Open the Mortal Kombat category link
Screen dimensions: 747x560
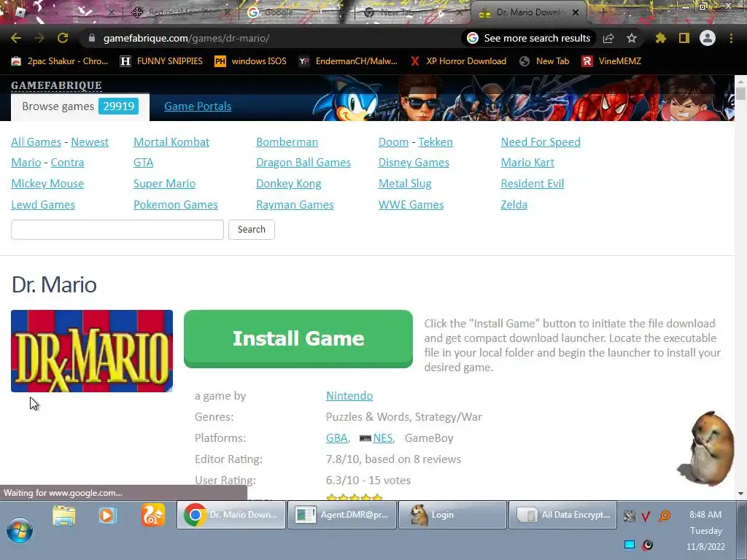[x=171, y=142]
